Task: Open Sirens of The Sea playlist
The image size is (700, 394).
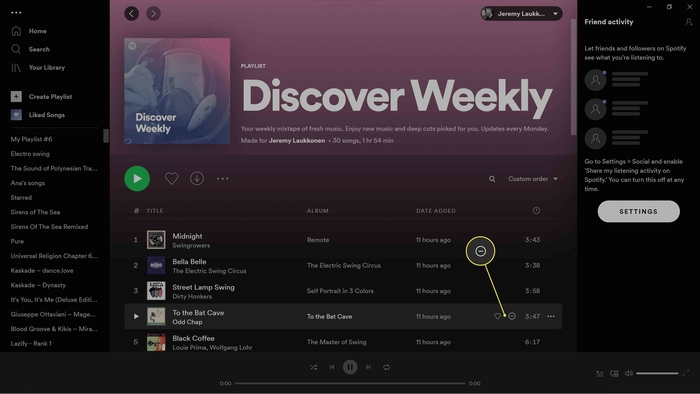Action: [x=35, y=212]
